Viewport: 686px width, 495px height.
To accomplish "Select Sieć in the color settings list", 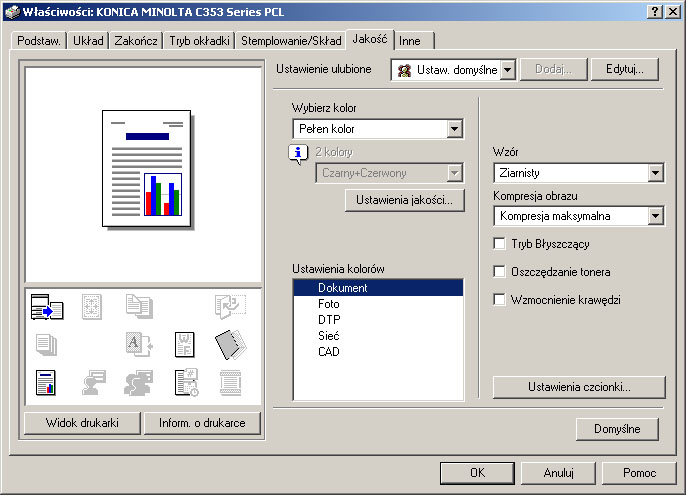I will tap(378, 336).
